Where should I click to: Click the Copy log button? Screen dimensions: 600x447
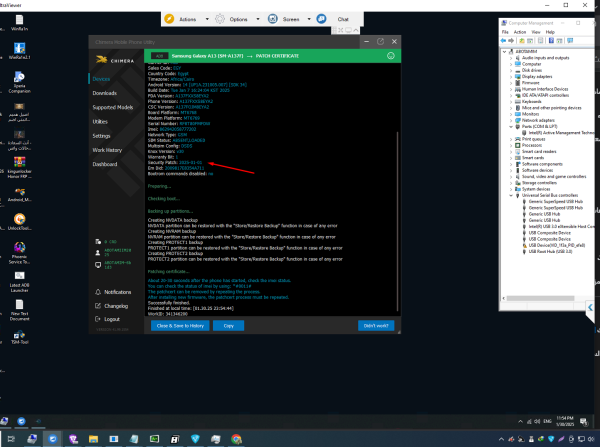point(228,326)
